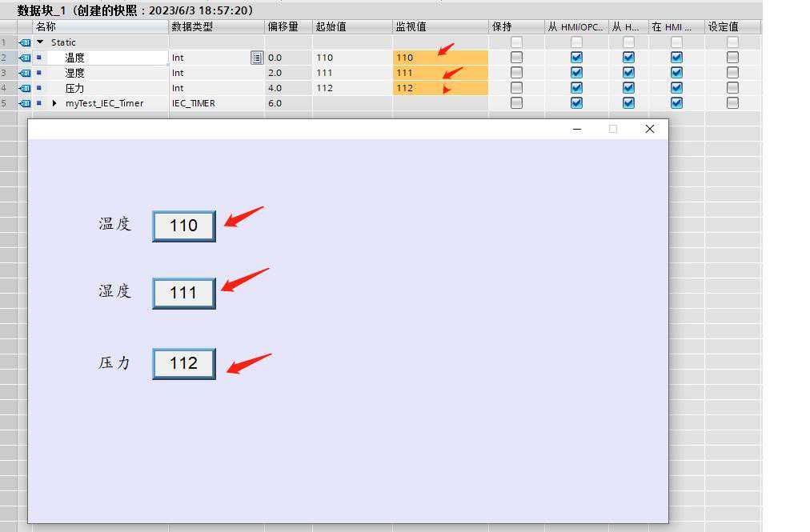This screenshot has width=810, height=532.
Task: Click the 湿度 value field showing 111
Action: pos(183,294)
